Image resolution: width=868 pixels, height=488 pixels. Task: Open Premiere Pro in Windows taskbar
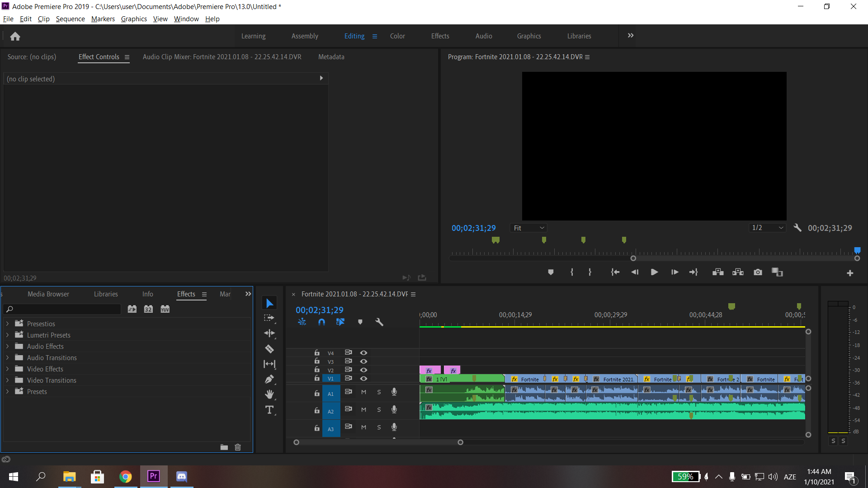pos(154,476)
